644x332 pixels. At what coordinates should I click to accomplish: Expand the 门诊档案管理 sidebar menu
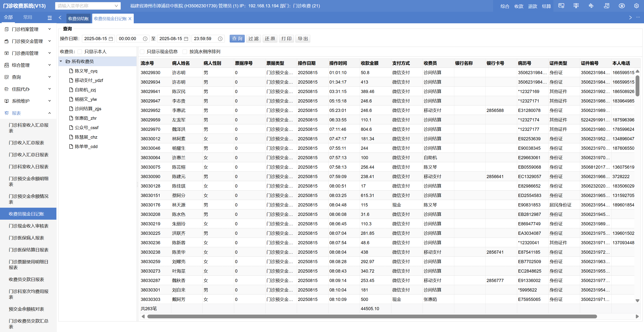[x=28, y=29]
